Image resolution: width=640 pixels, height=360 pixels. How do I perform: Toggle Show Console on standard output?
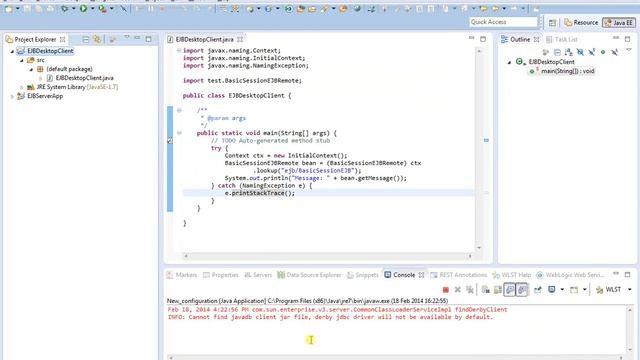[x=510, y=290]
